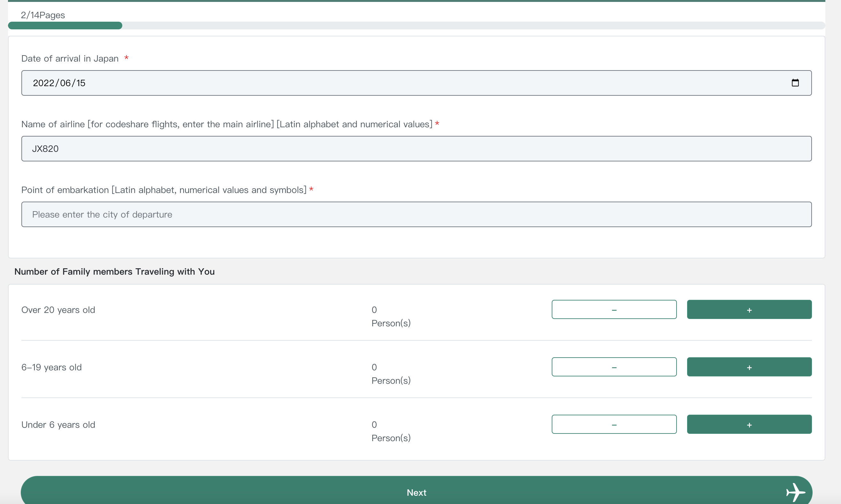The height and width of the screenshot is (504, 841).
Task: Click Number of Family members Traveling heading
Action: (115, 272)
